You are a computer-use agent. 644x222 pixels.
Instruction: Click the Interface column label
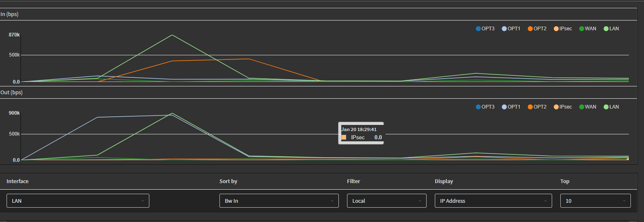18,181
